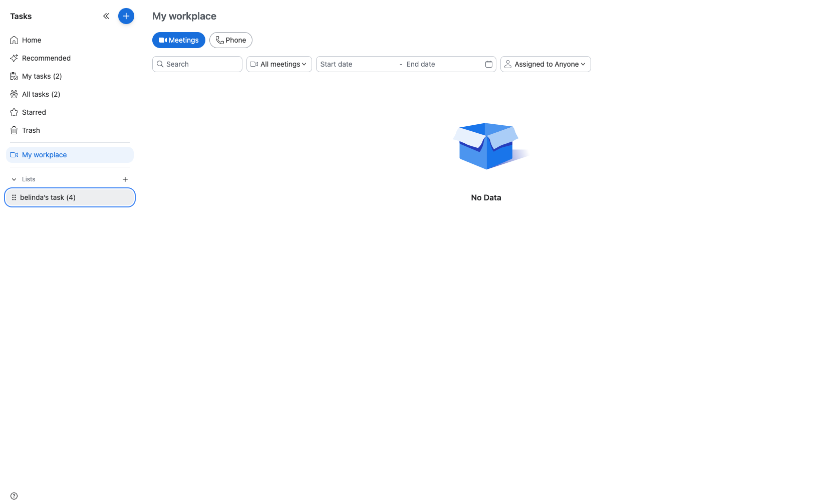Click drag handle icon of belinda's task
The image size is (836, 504).
[x=14, y=197]
